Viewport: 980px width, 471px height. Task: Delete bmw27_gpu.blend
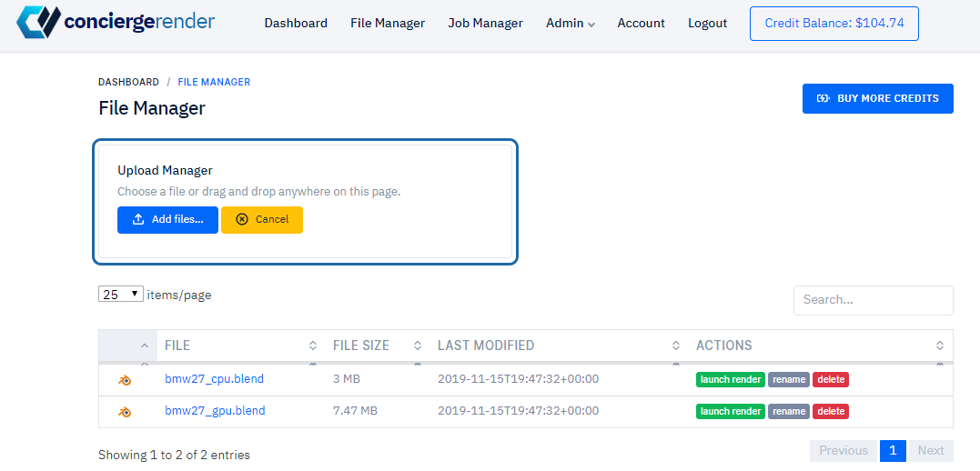pyautogui.click(x=831, y=411)
